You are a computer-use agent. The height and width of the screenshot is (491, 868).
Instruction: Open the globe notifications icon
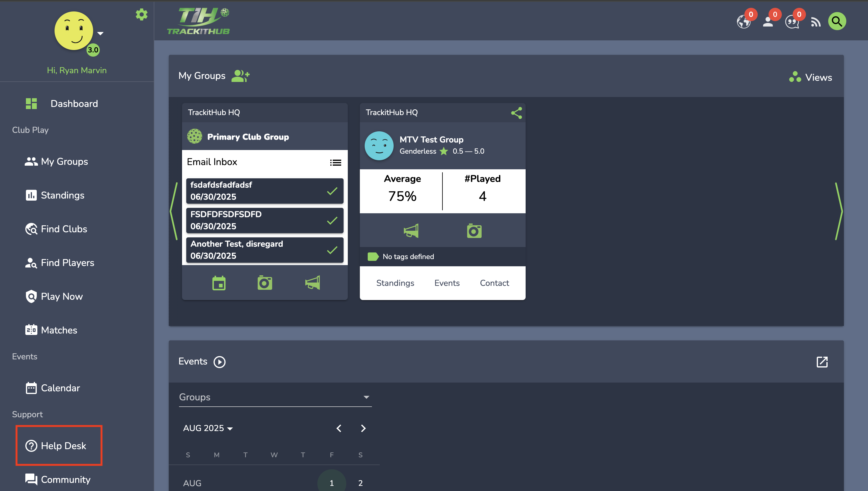(x=744, y=22)
